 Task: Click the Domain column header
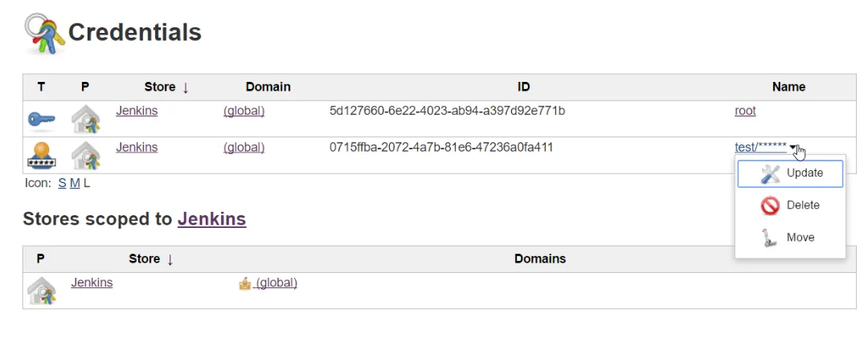268,87
